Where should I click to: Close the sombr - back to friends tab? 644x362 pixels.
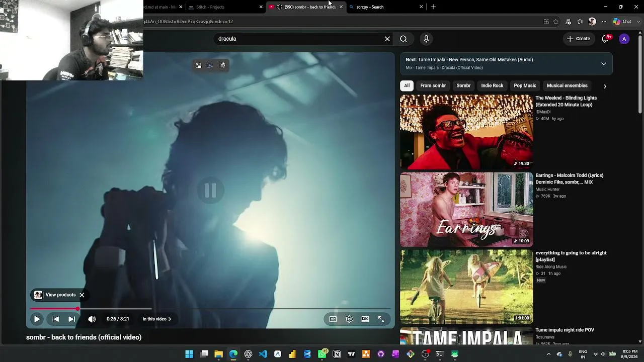pyautogui.click(x=341, y=7)
